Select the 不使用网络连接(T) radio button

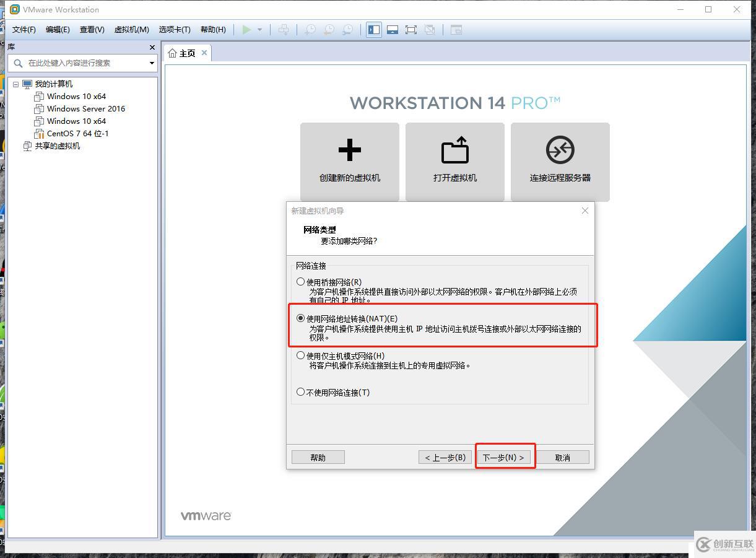click(301, 392)
